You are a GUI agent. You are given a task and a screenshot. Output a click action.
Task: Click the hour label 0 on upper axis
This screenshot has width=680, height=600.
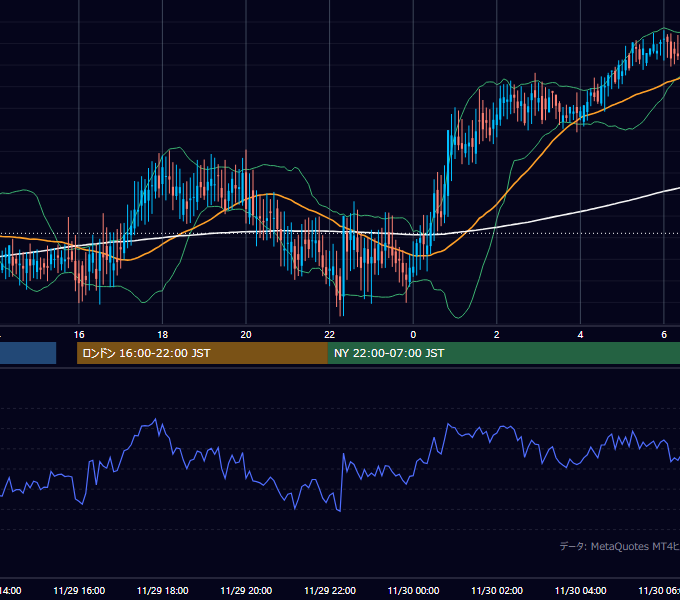[413, 335]
